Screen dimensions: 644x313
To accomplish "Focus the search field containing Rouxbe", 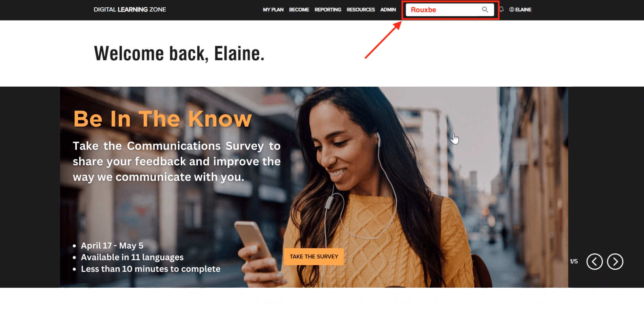I will 444,10.
